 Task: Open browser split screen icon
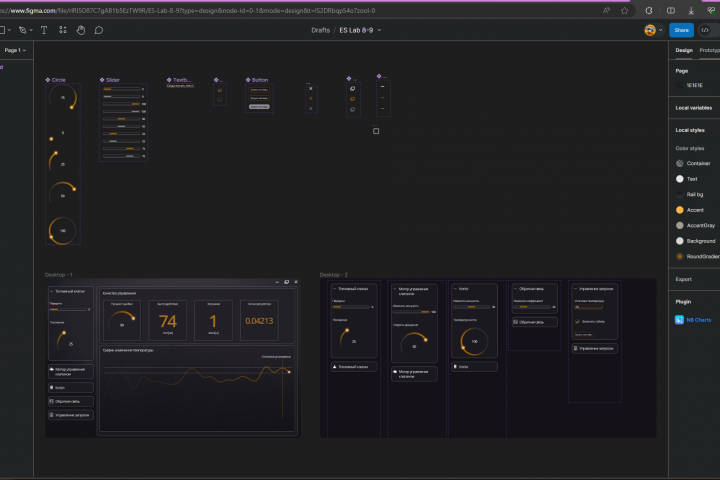(x=671, y=11)
